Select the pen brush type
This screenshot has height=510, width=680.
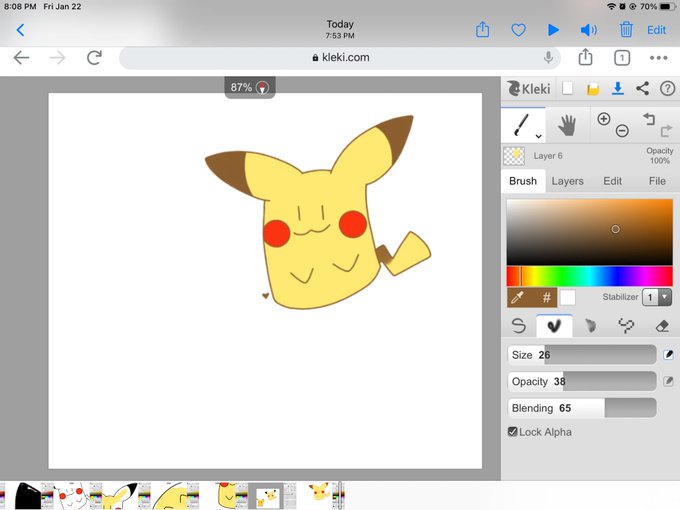pos(519,325)
